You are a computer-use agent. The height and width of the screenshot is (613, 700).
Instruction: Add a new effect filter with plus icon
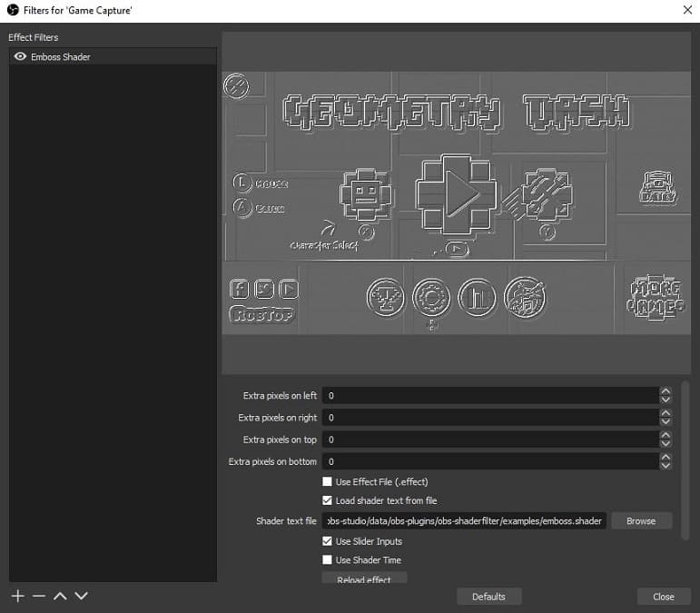point(18,596)
